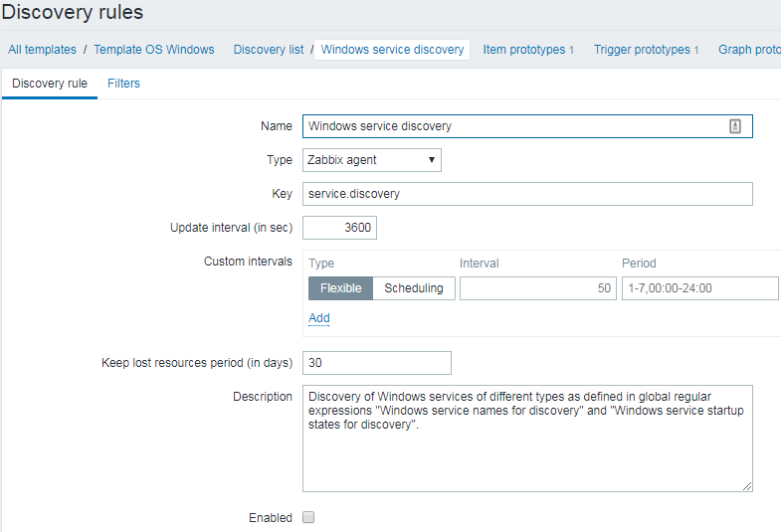
Task: Switch to the Filters tab
Action: pyautogui.click(x=123, y=84)
